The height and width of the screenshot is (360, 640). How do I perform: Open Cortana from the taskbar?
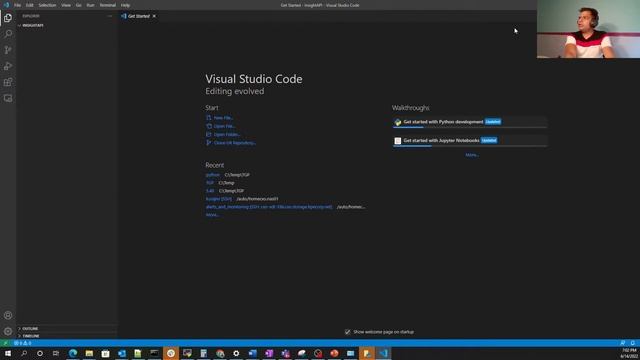(40, 353)
